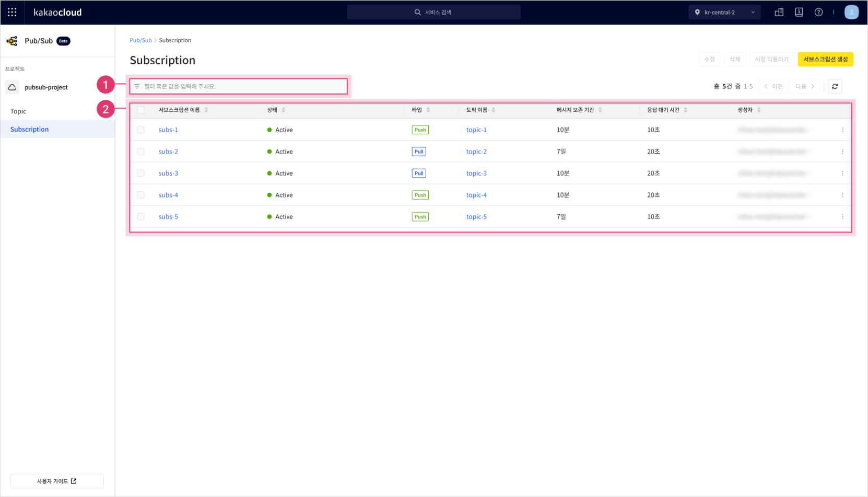Sort by 타입 column
The width and height of the screenshot is (868, 497).
pos(428,110)
